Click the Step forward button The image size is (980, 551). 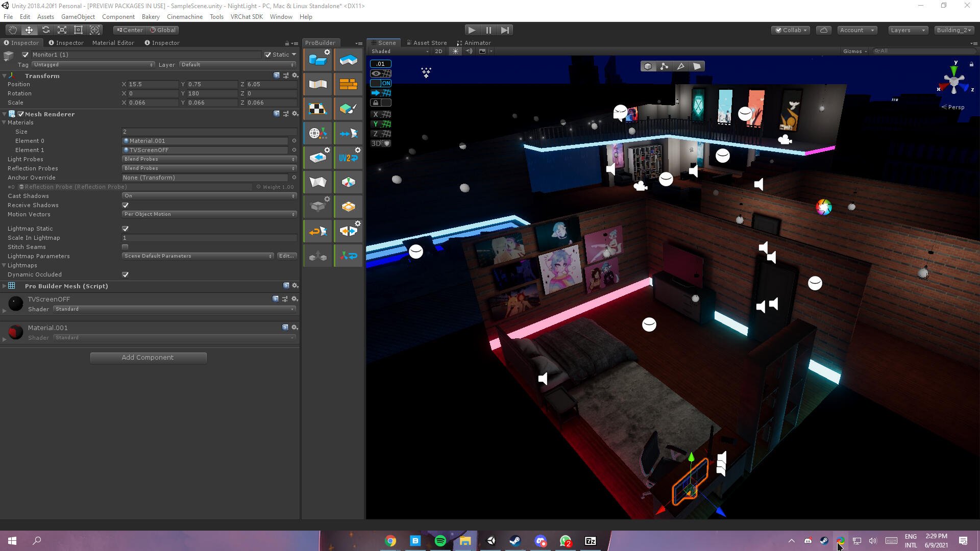pos(505,30)
